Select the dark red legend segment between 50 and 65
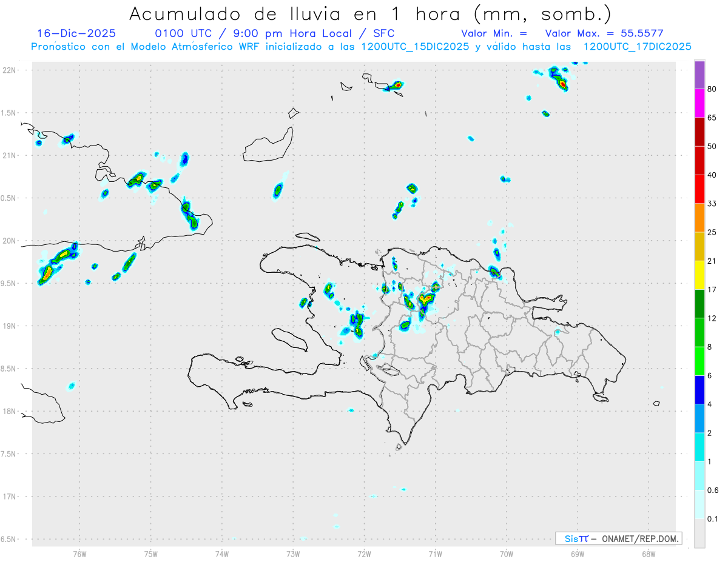 coord(699,132)
